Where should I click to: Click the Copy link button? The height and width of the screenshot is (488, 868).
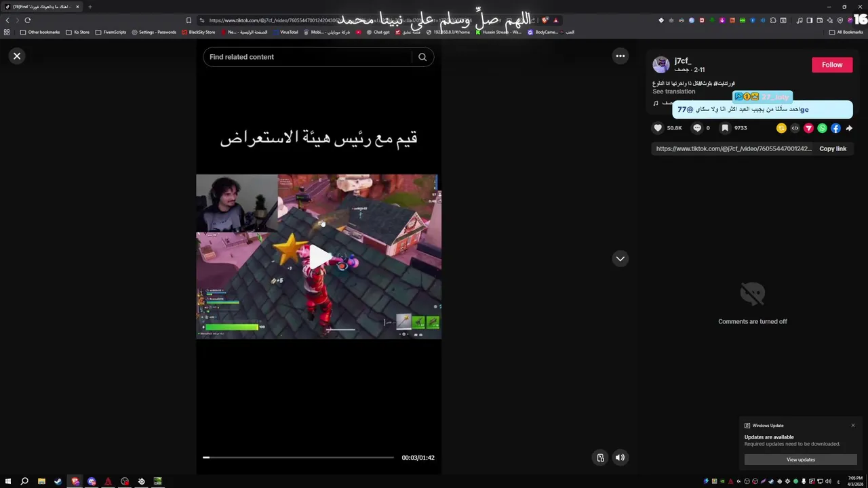(x=833, y=149)
